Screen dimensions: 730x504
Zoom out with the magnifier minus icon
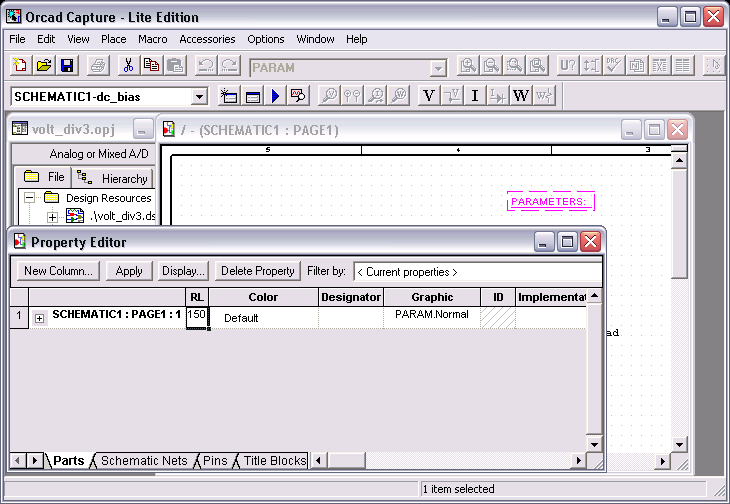491,66
